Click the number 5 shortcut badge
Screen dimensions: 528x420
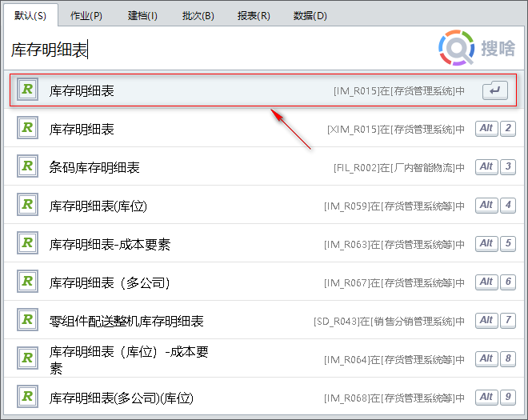coord(508,244)
